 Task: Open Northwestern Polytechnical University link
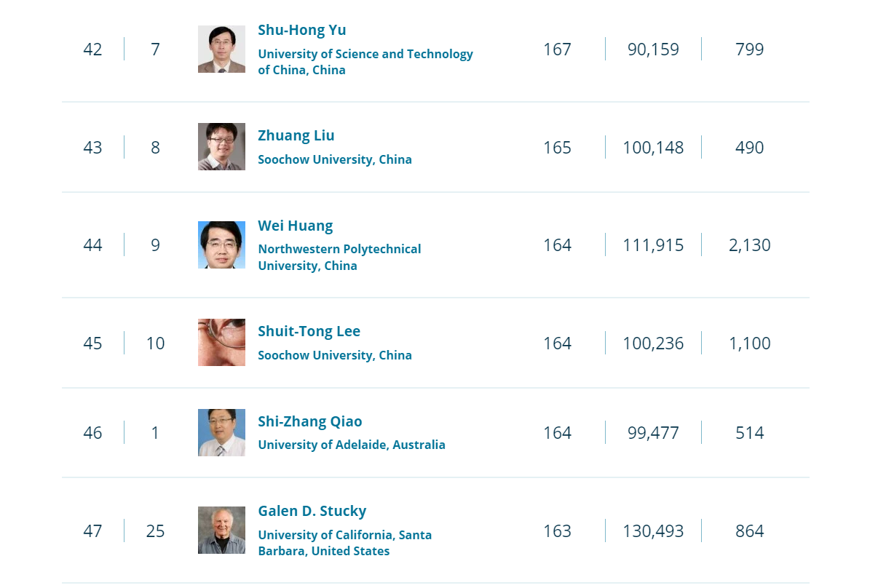coord(339,257)
